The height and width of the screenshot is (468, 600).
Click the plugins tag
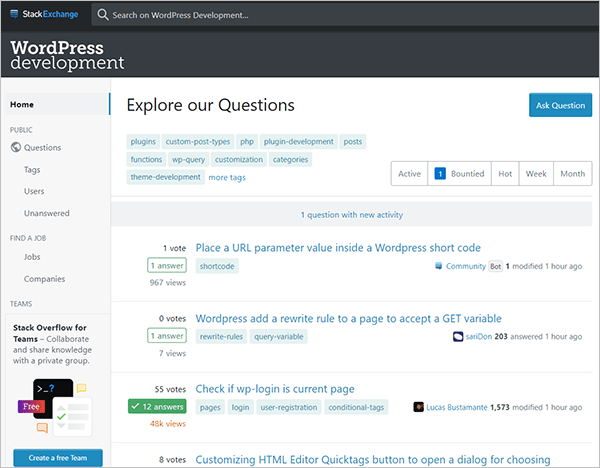[143, 142]
